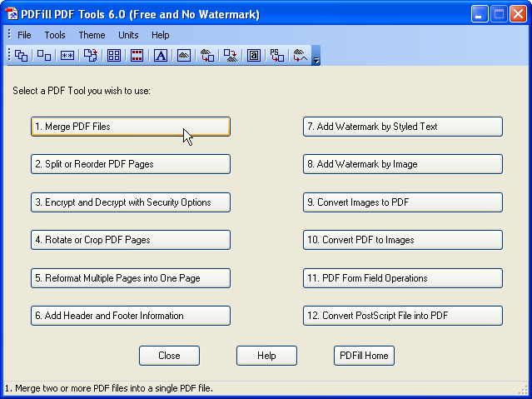The image size is (532, 399).
Task: Minimize the PDFill PDF Tools window
Action: point(480,14)
